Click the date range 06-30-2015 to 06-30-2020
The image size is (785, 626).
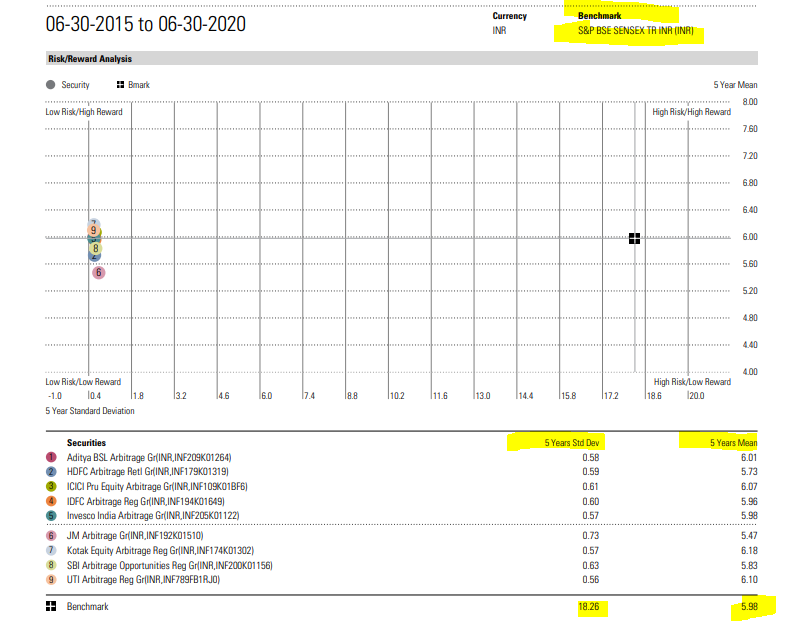[x=146, y=24]
